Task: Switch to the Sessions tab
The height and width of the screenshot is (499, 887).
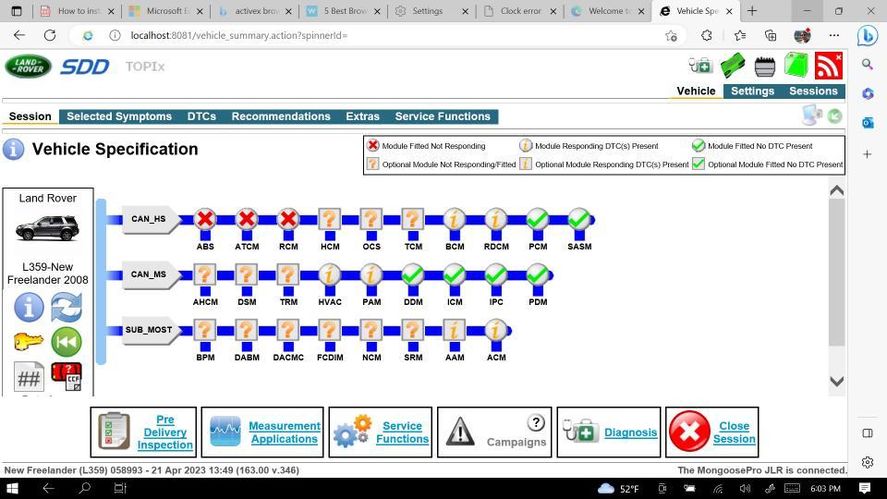Action: tap(813, 91)
